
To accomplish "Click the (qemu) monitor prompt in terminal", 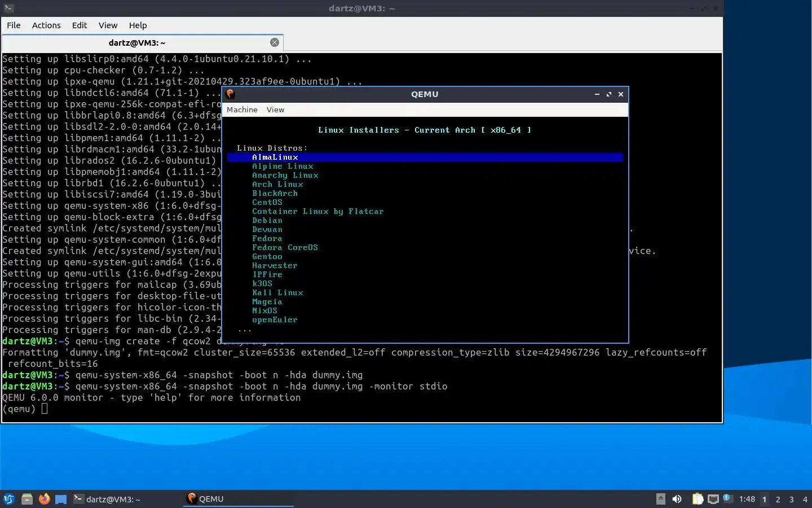I will (19, 409).
